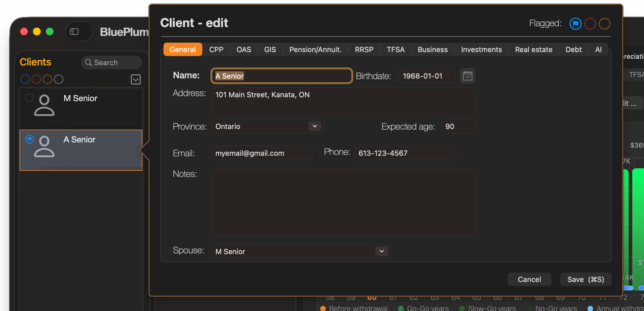Click the Cancel button
The width and height of the screenshot is (644, 311).
529,279
